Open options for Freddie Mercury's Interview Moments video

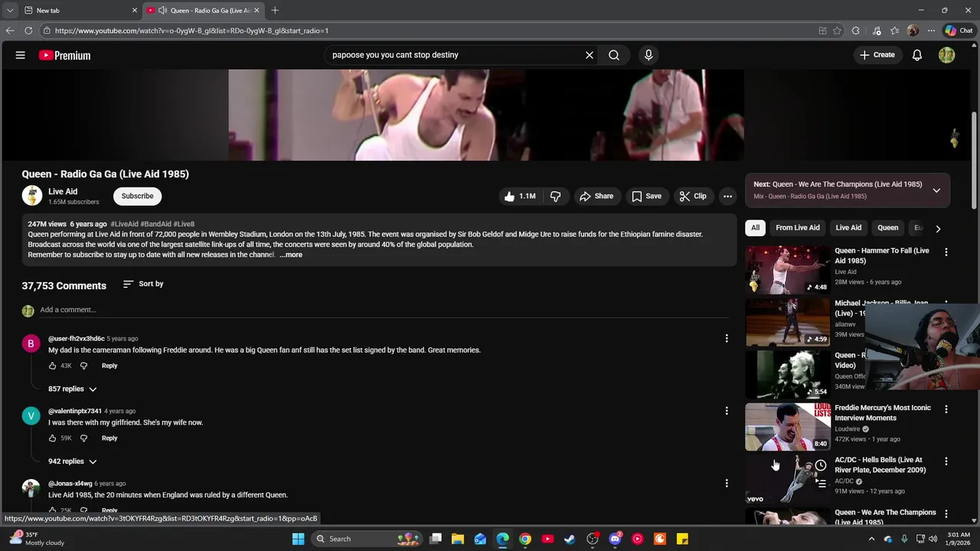[x=946, y=409]
